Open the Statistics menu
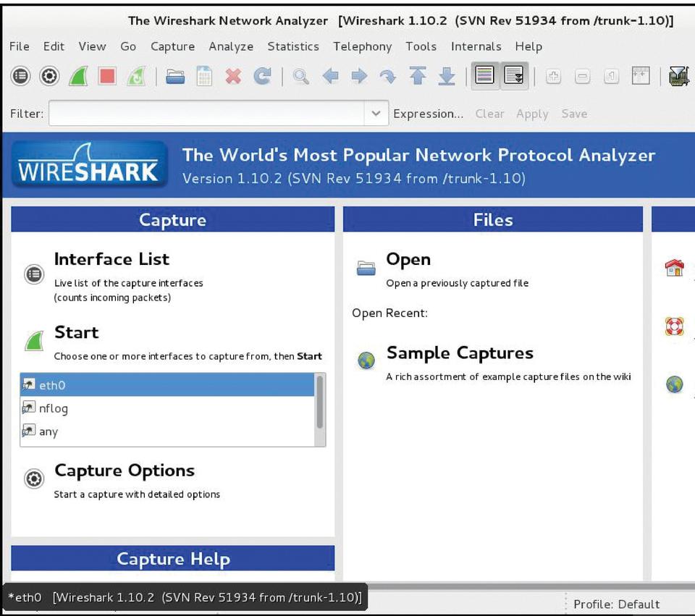The image size is (695, 616). [292, 46]
